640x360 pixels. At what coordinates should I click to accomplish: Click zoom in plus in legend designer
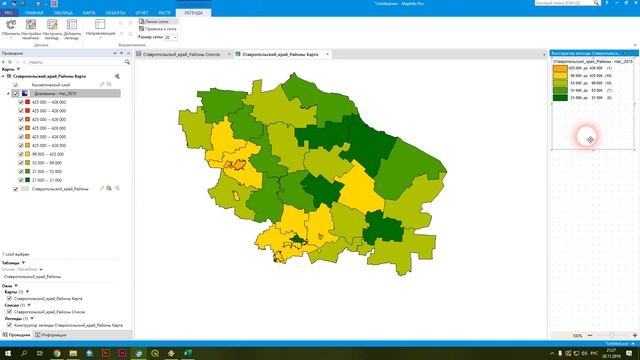(x=635, y=336)
